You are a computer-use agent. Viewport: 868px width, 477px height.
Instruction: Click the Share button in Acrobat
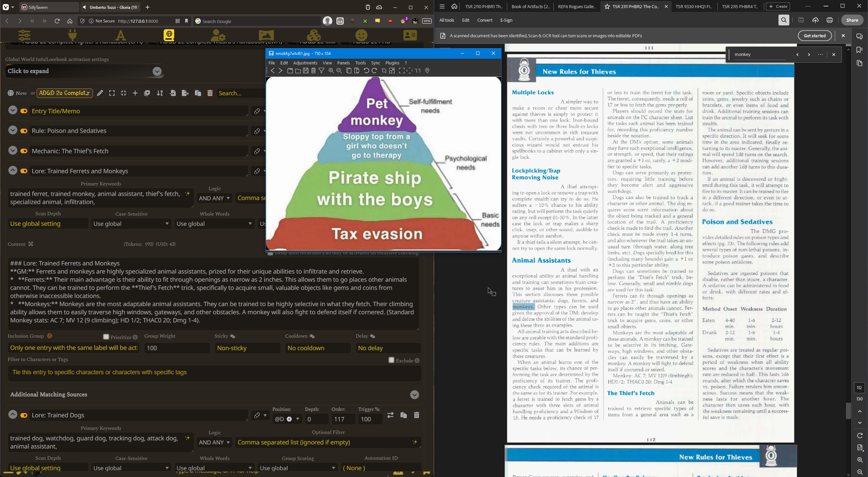pyautogui.click(x=852, y=20)
